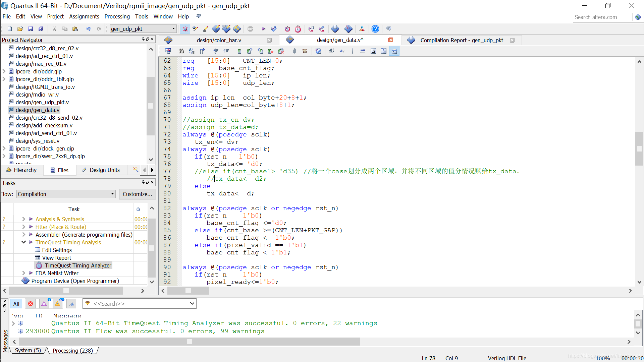This screenshot has height=362, width=644.
Task: Click the Search altera.com input field
Action: click(x=603, y=17)
